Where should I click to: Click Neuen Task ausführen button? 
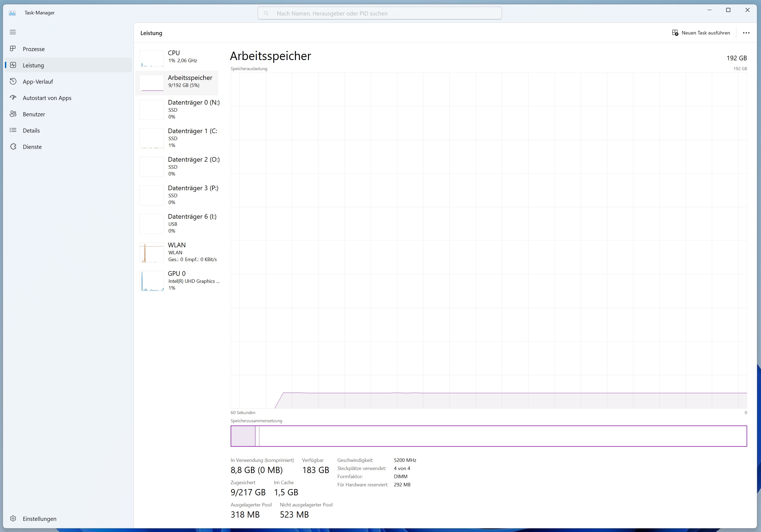(x=701, y=33)
